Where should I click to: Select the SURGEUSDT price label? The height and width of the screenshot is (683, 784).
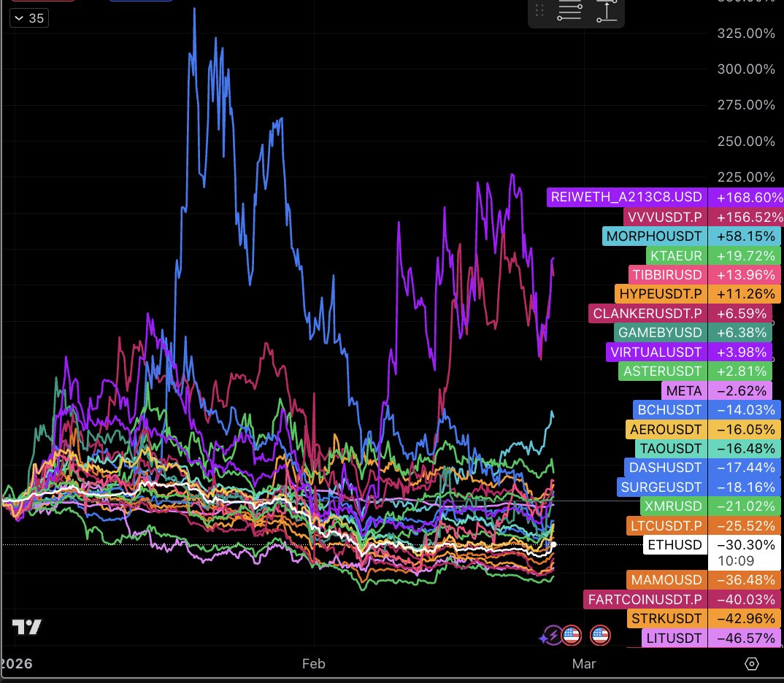pos(661,487)
